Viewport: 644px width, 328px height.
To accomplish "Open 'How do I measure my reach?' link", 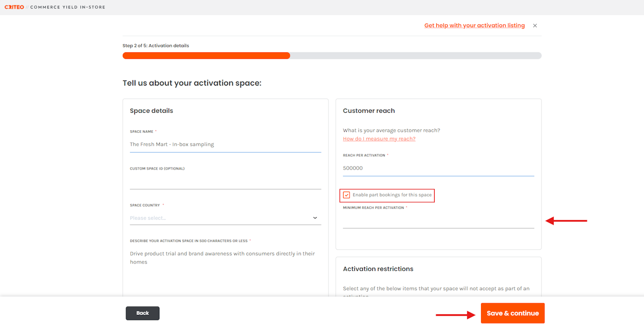I will [379, 139].
